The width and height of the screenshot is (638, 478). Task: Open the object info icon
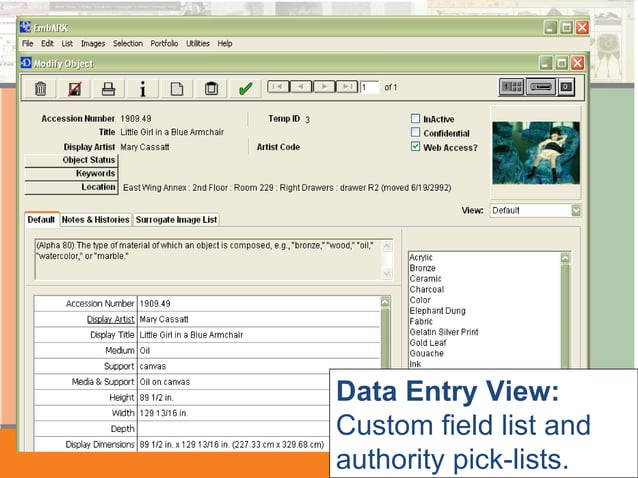(142, 88)
